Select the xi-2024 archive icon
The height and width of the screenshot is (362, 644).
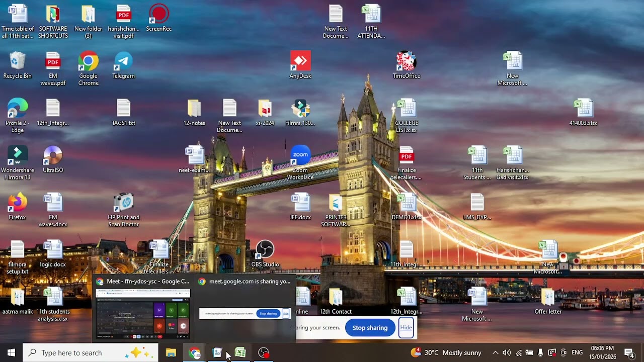[265, 113]
